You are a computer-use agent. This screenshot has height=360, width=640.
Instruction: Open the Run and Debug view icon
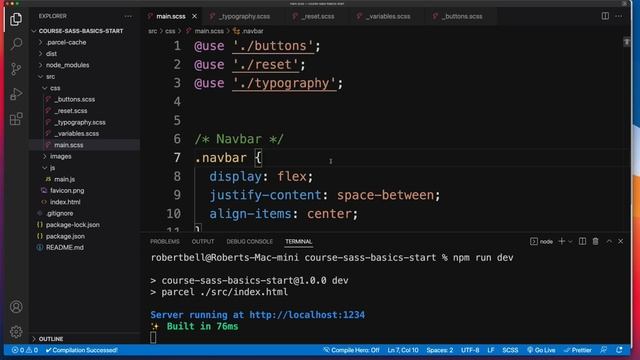pyautogui.click(x=16, y=94)
